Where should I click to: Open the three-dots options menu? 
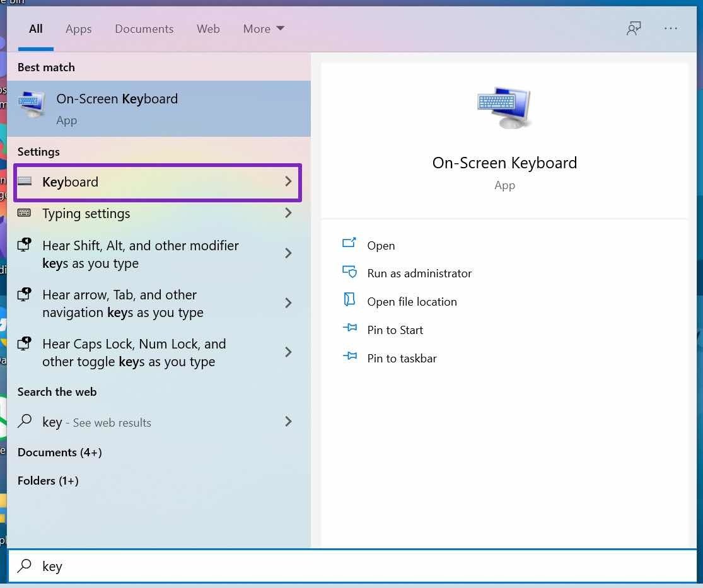tap(671, 28)
